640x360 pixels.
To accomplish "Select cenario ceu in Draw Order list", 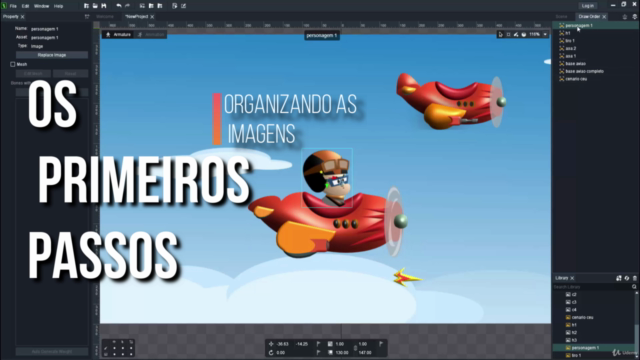I will point(595,79).
